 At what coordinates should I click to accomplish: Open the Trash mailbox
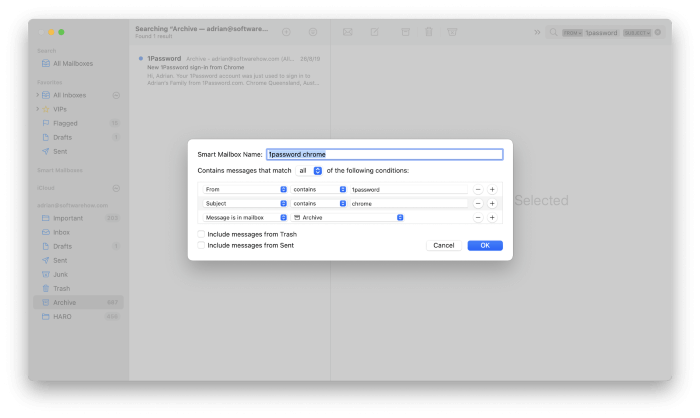78,288
